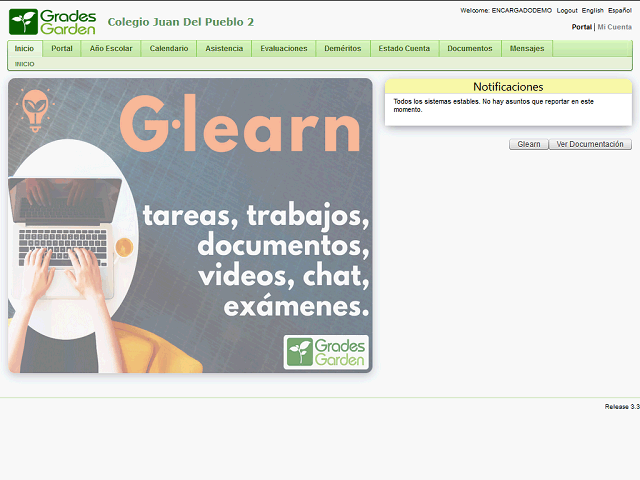The width and height of the screenshot is (640, 480).
Task: View the Deméritos tab
Action: coord(343,49)
